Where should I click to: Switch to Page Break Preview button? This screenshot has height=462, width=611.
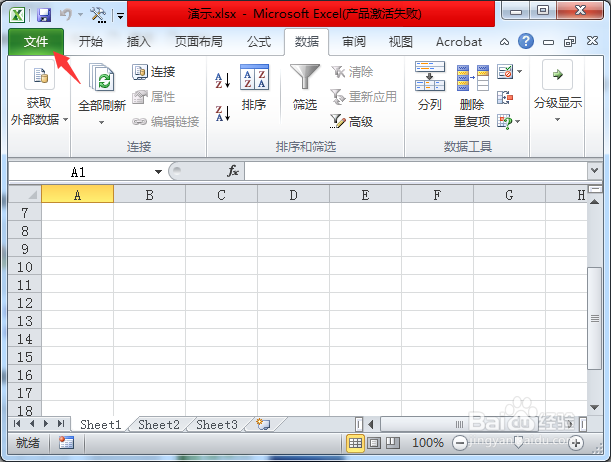point(393,443)
